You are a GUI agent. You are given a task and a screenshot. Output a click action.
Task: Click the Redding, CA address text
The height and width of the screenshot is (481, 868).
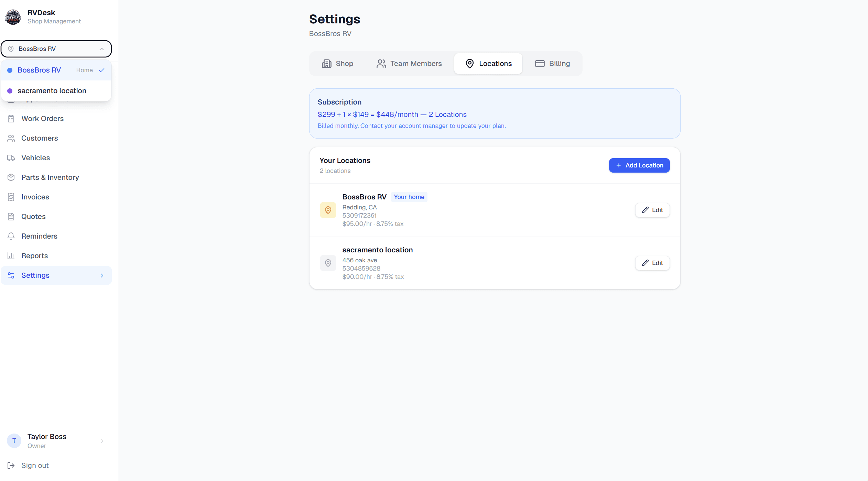click(x=360, y=207)
